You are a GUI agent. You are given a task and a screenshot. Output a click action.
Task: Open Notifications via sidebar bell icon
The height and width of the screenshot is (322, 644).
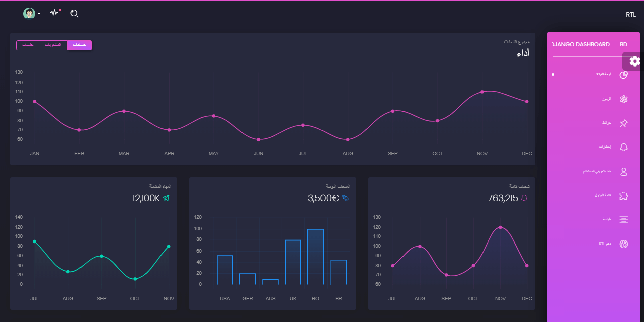(x=624, y=147)
